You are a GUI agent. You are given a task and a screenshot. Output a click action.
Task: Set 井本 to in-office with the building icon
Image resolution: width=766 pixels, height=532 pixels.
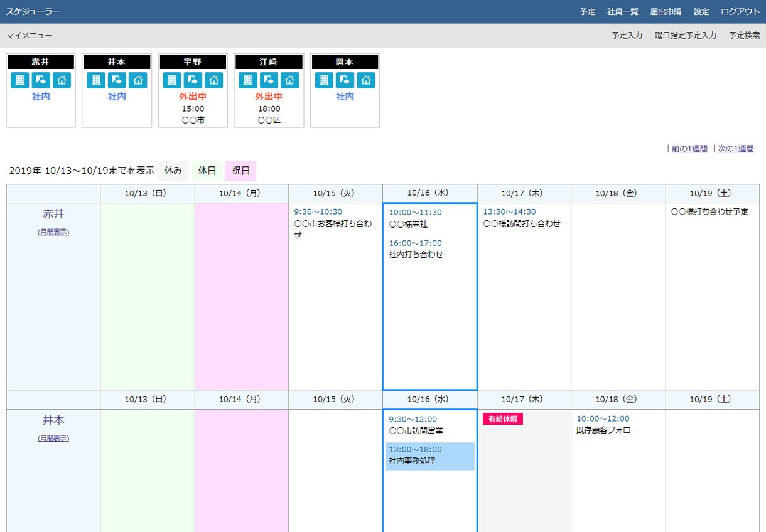[96, 80]
